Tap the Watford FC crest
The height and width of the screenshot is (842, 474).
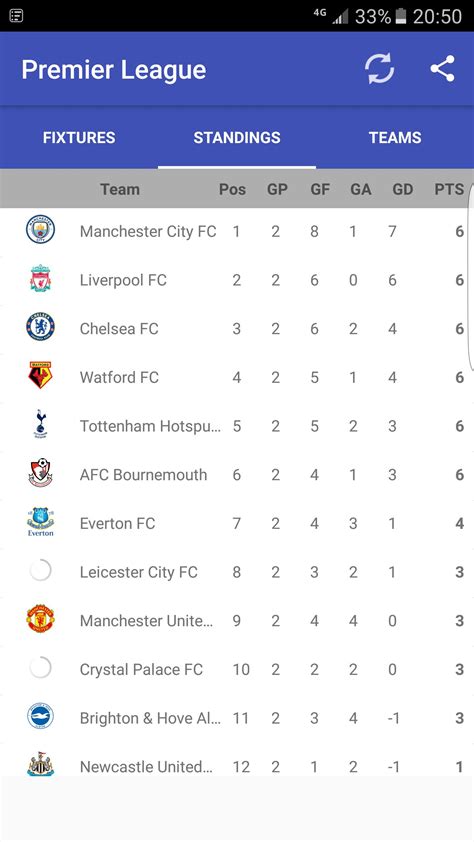40,375
